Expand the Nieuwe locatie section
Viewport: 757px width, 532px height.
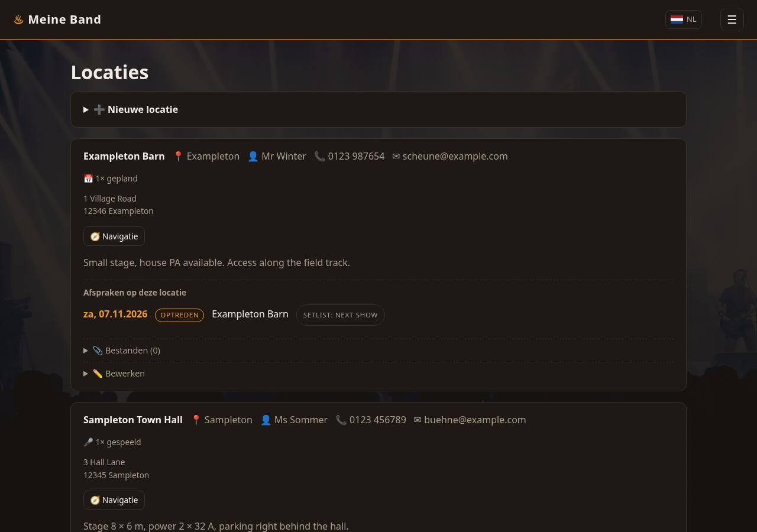point(378,109)
